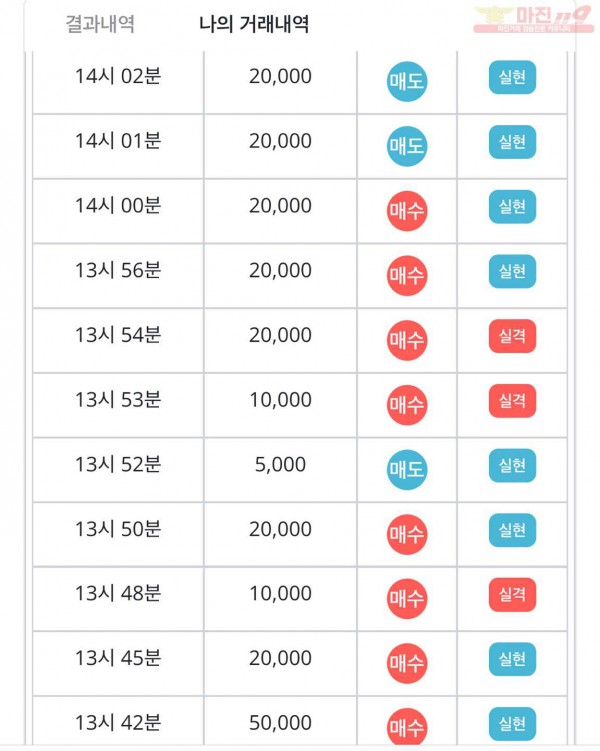Click the 매도 badge in 14시 02분 row
Image resolution: width=600 pixels, height=751 pixels.
coord(407,81)
